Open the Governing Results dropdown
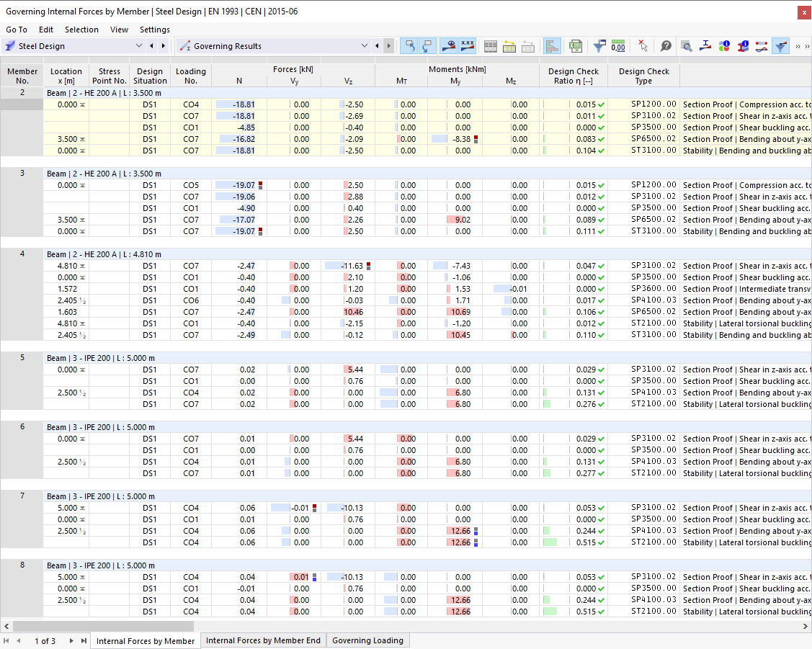The height and width of the screenshot is (649, 812). pyautogui.click(x=365, y=45)
